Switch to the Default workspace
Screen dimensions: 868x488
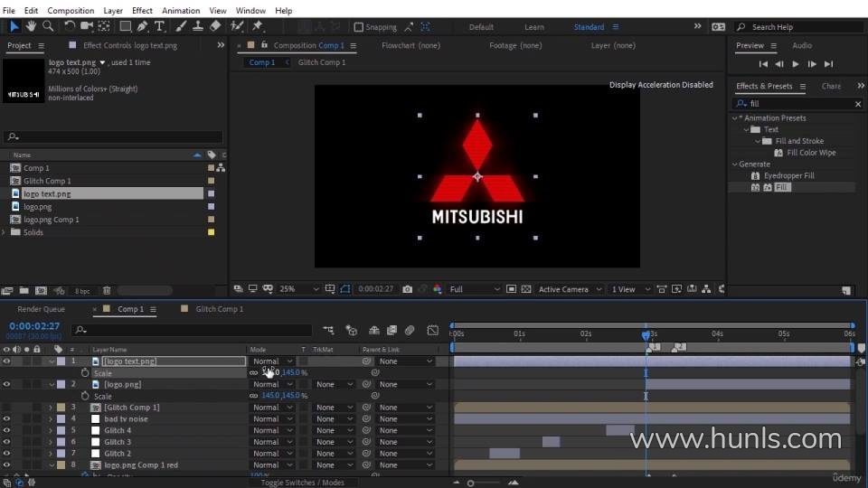click(x=481, y=26)
